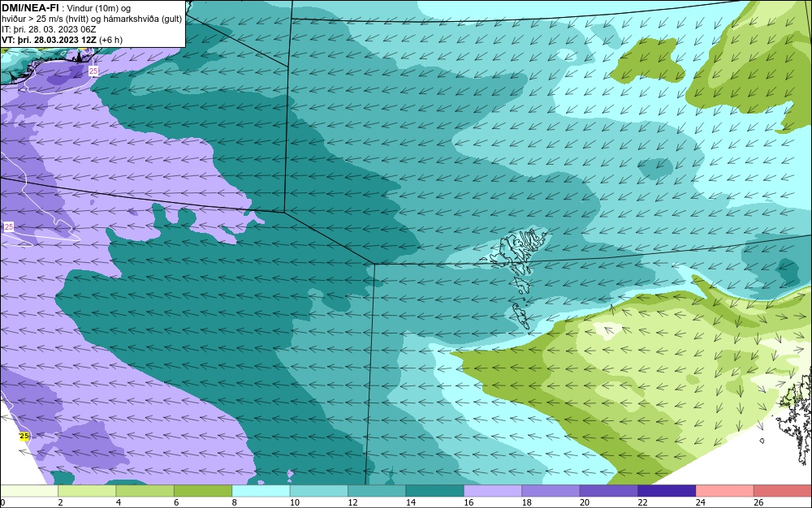Select the 10–12 m/s light teal swatch

pyautogui.click(x=319, y=491)
